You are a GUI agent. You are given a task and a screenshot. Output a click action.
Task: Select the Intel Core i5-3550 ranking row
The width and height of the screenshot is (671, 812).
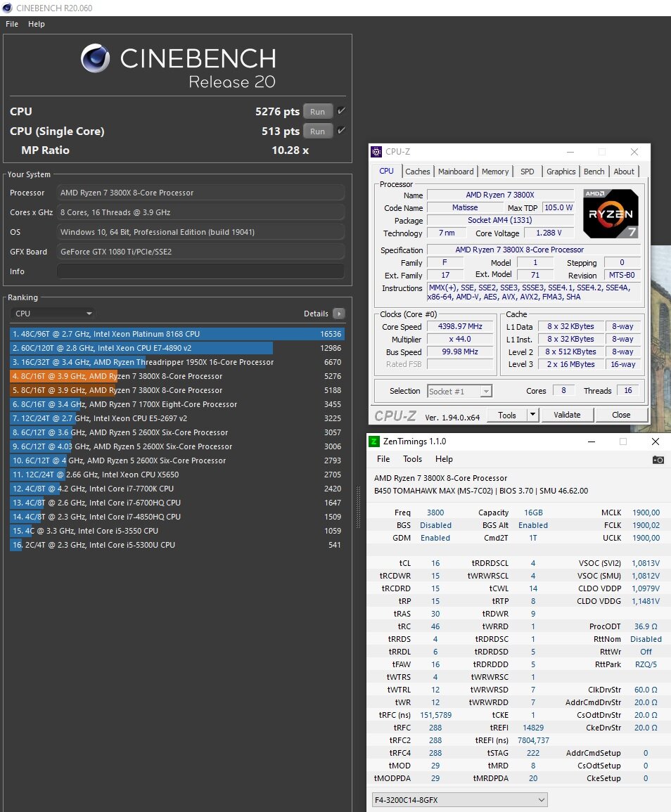[x=177, y=530]
